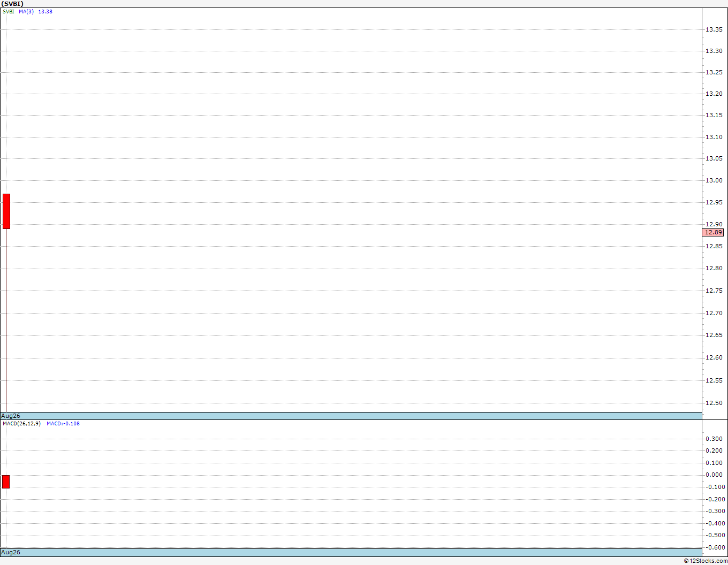Click the MA(3) indicator label

click(x=26, y=12)
